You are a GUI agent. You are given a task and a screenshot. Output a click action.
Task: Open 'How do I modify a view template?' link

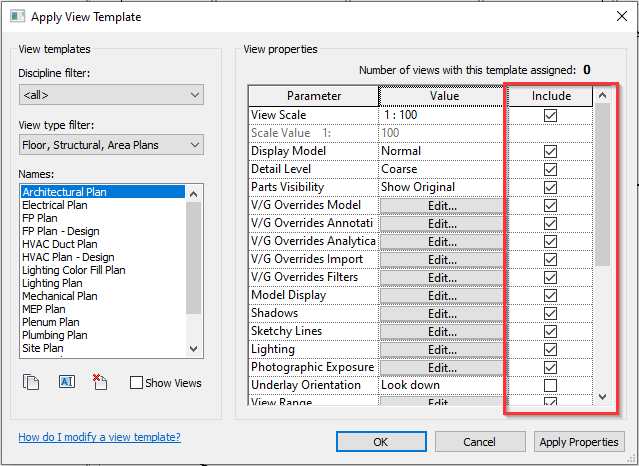100,437
